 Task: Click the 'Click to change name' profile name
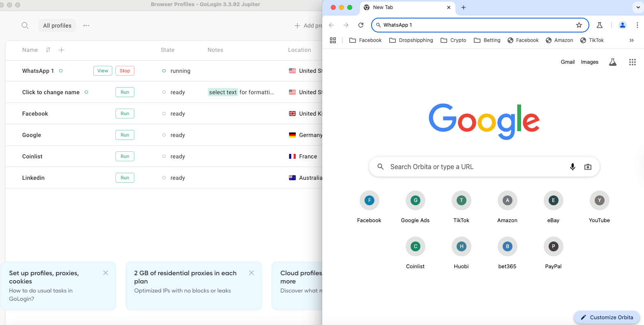tap(51, 92)
